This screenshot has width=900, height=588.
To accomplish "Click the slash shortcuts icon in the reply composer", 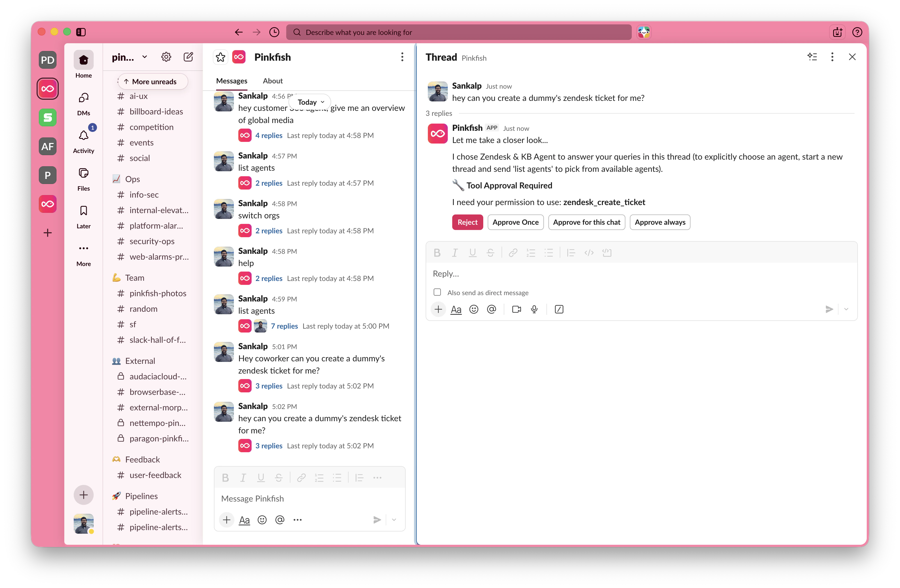I will click(x=559, y=309).
